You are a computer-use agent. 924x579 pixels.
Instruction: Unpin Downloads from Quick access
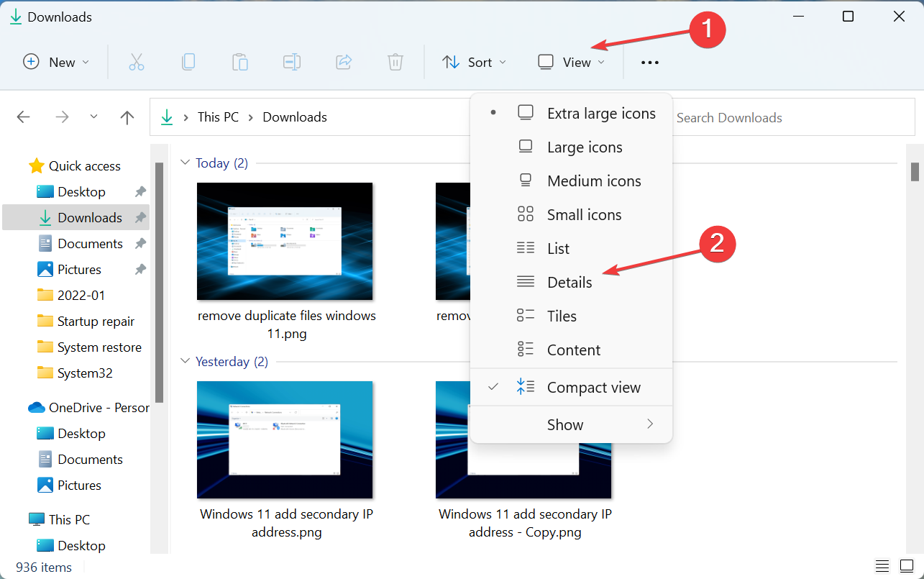140,217
